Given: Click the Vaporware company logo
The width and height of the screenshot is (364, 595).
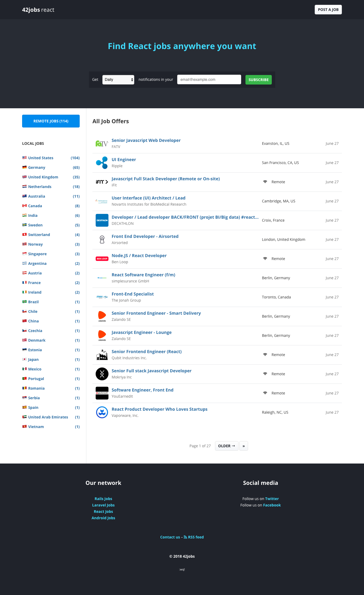Looking at the screenshot, I should tap(102, 412).
